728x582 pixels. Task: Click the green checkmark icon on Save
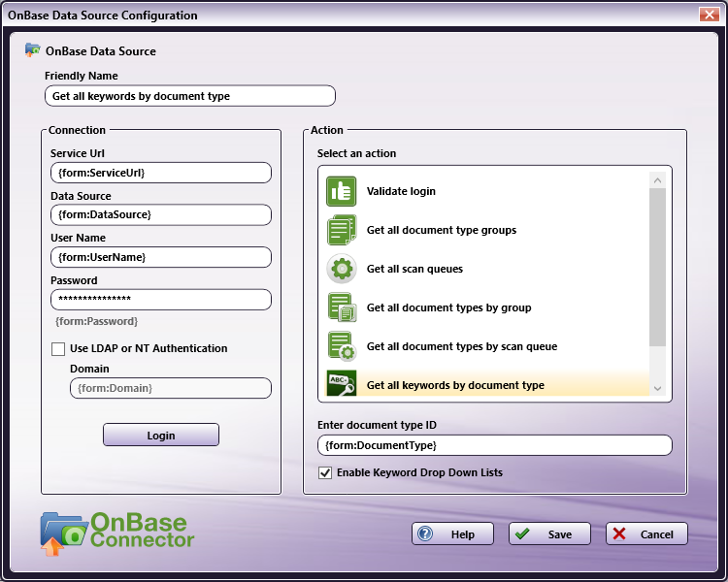click(x=522, y=533)
